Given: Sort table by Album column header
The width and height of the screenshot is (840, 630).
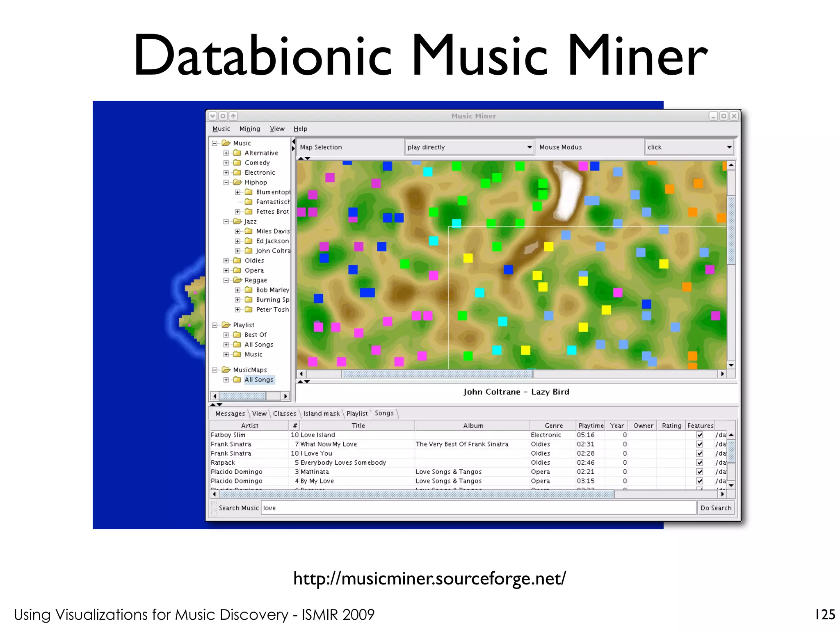Looking at the screenshot, I should (472, 426).
